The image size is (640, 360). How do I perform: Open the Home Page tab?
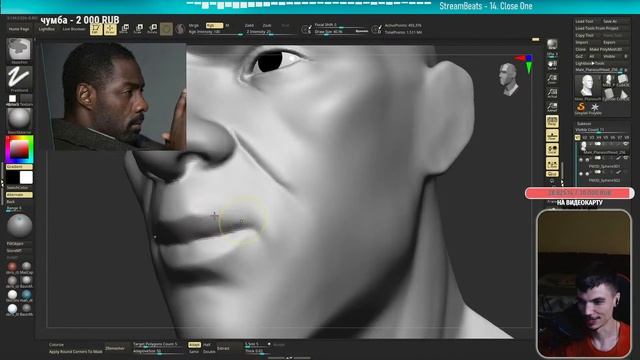pos(19,29)
